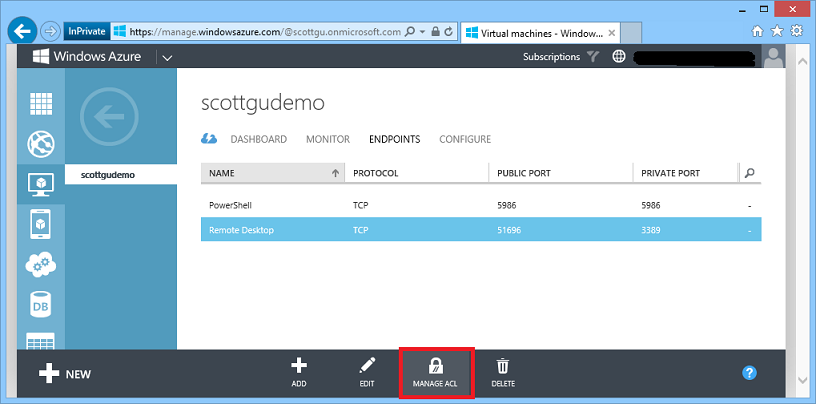Switch to the DASHBOARD tab

(259, 140)
